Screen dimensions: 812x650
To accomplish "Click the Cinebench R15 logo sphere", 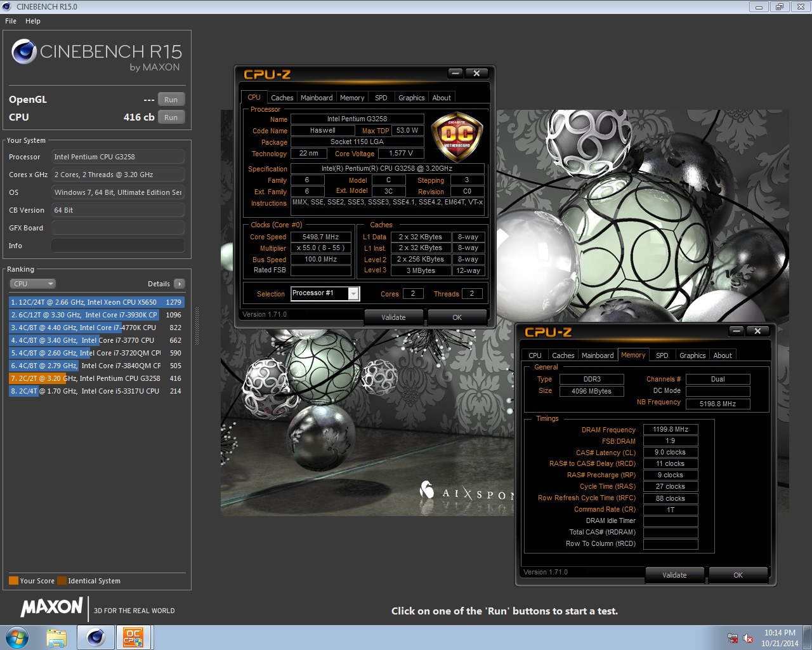I will pyautogui.click(x=23, y=51).
